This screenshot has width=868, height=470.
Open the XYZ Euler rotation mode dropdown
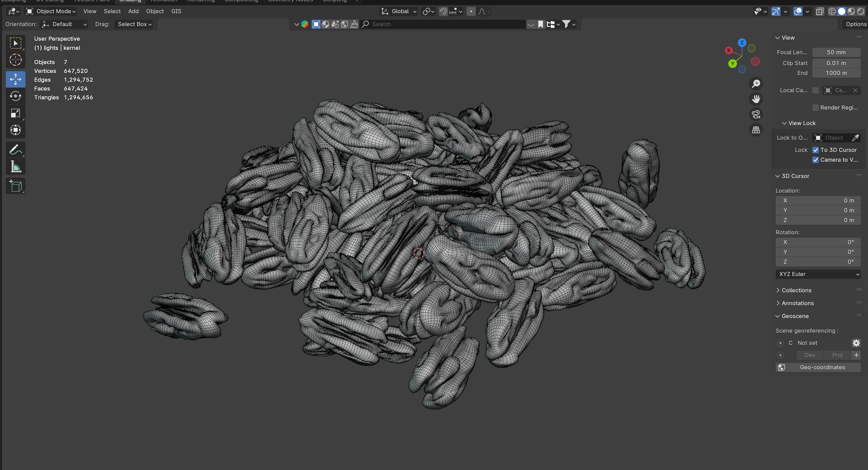[818, 274]
